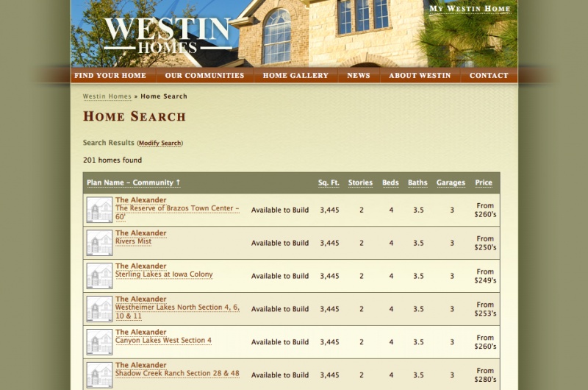The height and width of the screenshot is (390, 588).
Task: Click '3,445' sq. ft. in Sterling Lakes row
Action: click(x=329, y=276)
